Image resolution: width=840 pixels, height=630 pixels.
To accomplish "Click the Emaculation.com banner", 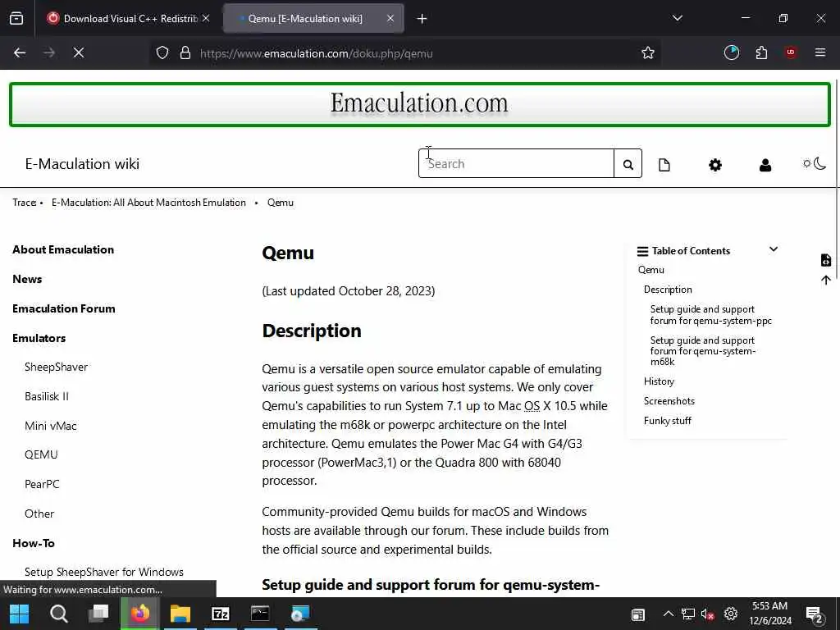I will [419, 104].
